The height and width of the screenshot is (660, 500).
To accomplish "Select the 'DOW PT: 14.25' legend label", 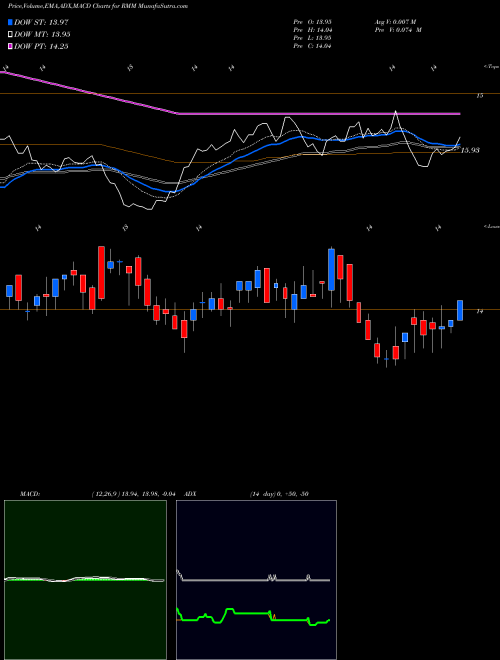I will (41, 46).
